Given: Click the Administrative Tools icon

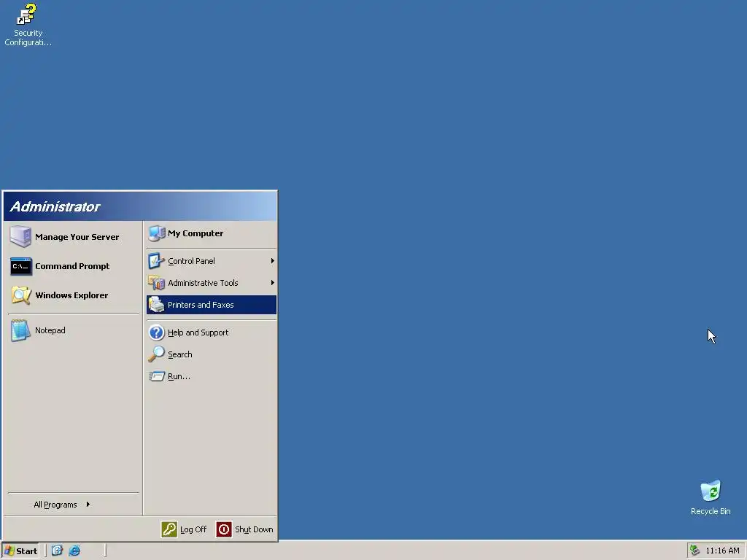Looking at the screenshot, I should [x=156, y=283].
